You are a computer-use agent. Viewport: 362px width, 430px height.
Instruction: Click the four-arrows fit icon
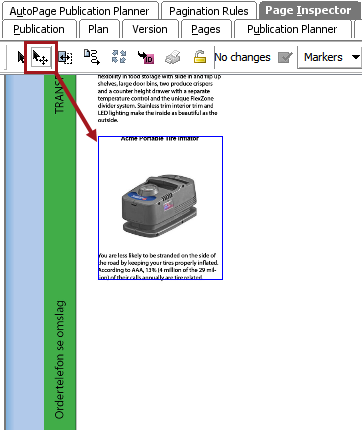coord(119,57)
